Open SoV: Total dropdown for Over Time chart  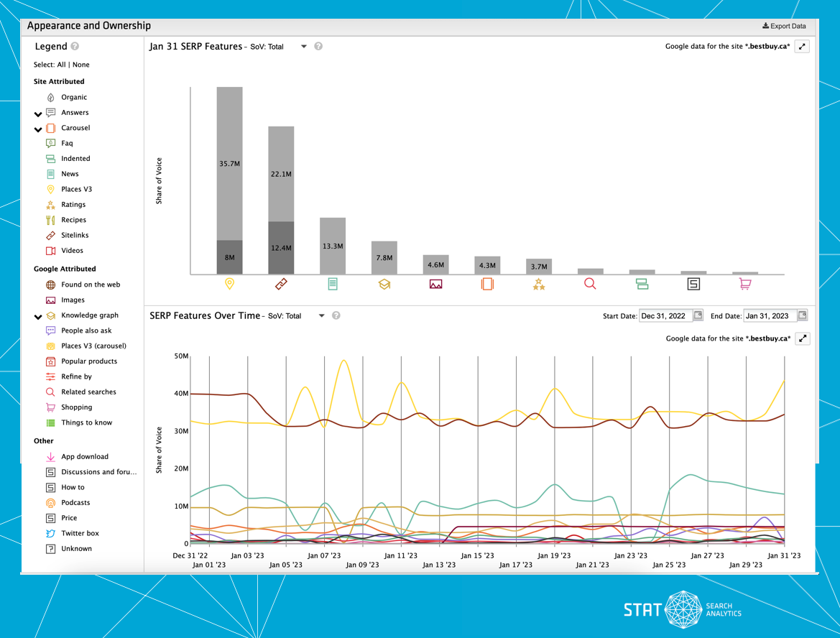coord(321,315)
